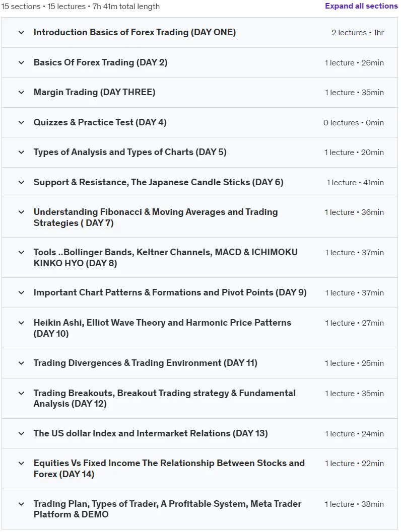Expand chevron for Trading Divergences (DAY 11)
This screenshot has width=401, height=532.
pos(21,363)
